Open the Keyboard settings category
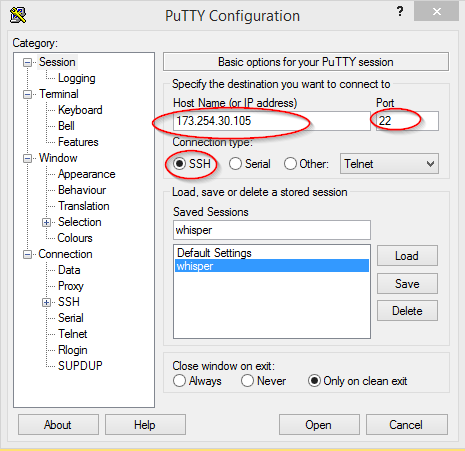This screenshot has width=465, height=451. [80, 110]
